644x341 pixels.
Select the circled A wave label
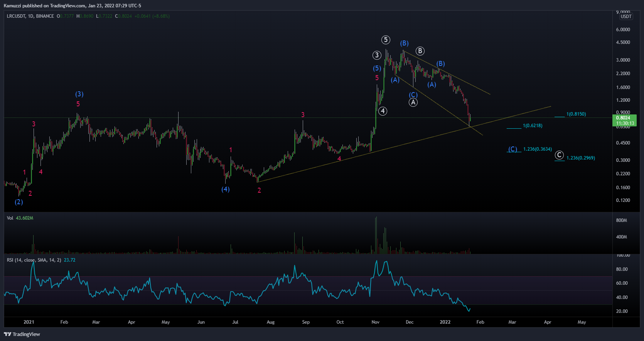point(413,102)
